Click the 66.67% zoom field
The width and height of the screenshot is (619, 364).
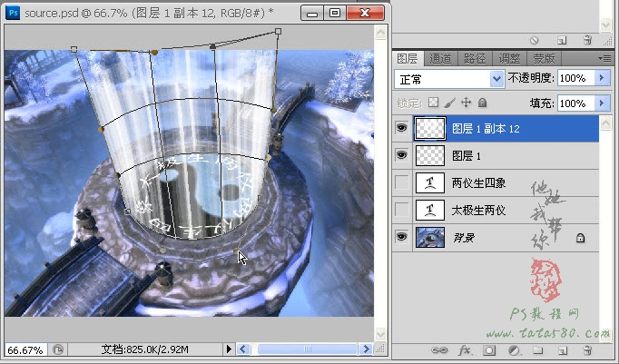[x=25, y=349]
